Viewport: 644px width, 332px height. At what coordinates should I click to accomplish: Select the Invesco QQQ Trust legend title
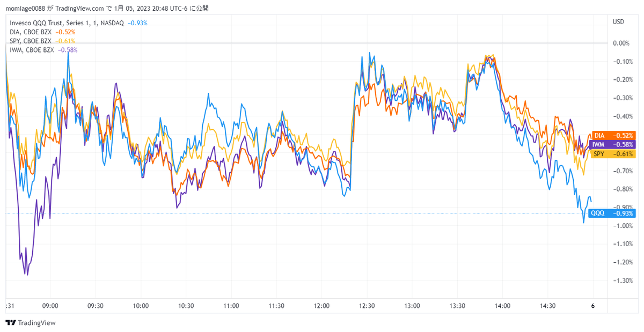tap(67, 23)
